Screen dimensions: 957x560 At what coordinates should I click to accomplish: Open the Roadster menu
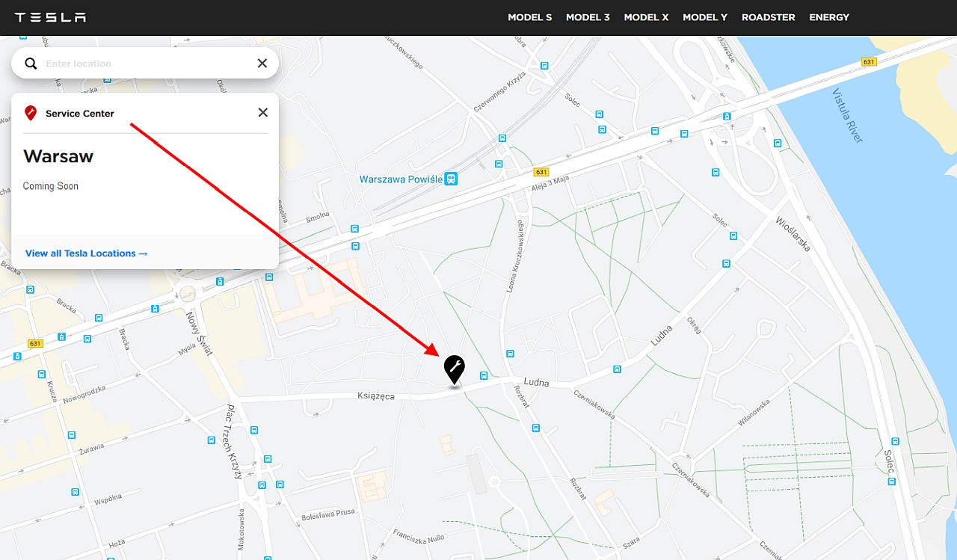[768, 17]
